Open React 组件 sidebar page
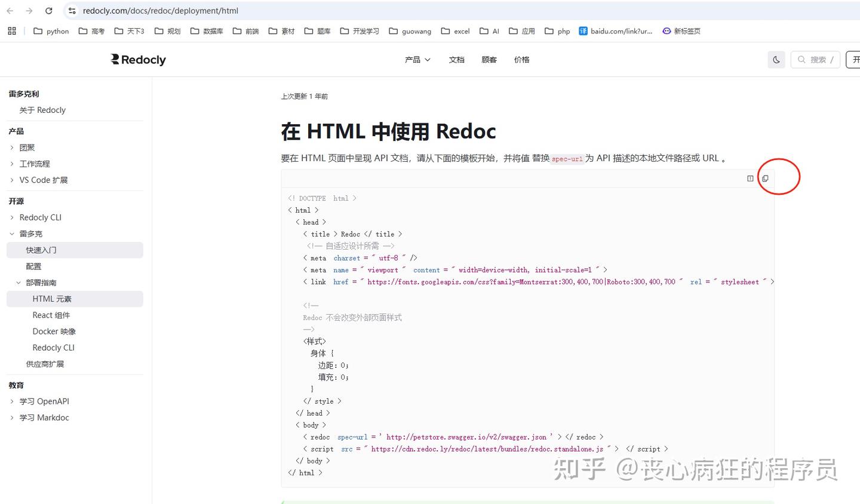This screenshot has width=860, height=504. [x=51, y=315]
